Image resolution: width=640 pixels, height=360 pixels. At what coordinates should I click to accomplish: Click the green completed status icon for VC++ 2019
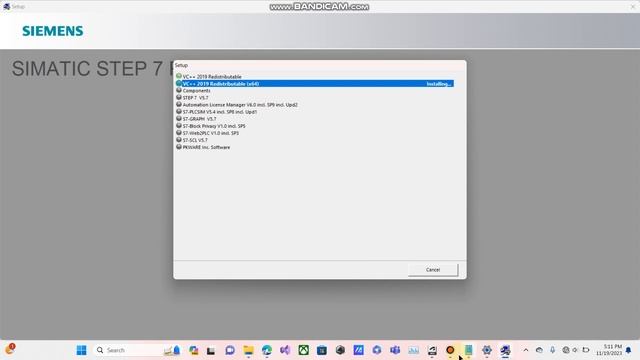179,76
